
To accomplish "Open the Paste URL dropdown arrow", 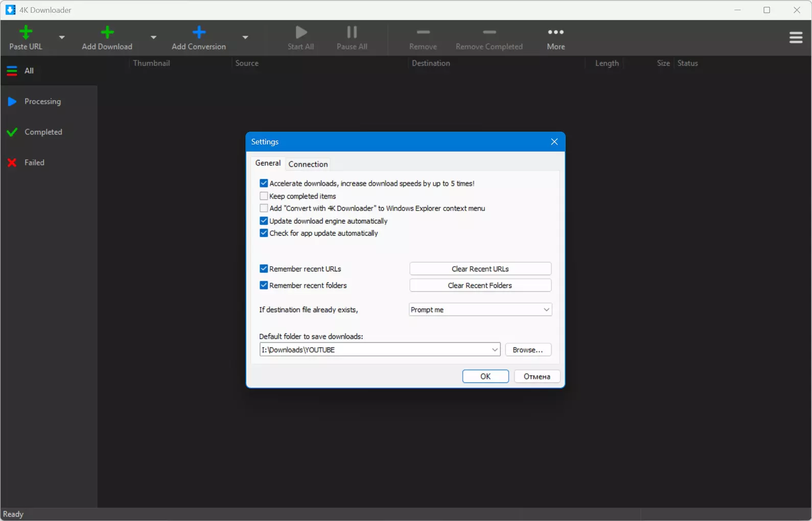I will point(62,37).
